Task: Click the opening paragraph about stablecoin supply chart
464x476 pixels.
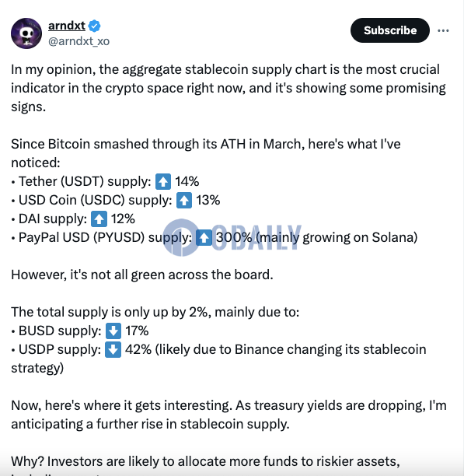Action: coord(229,88)
